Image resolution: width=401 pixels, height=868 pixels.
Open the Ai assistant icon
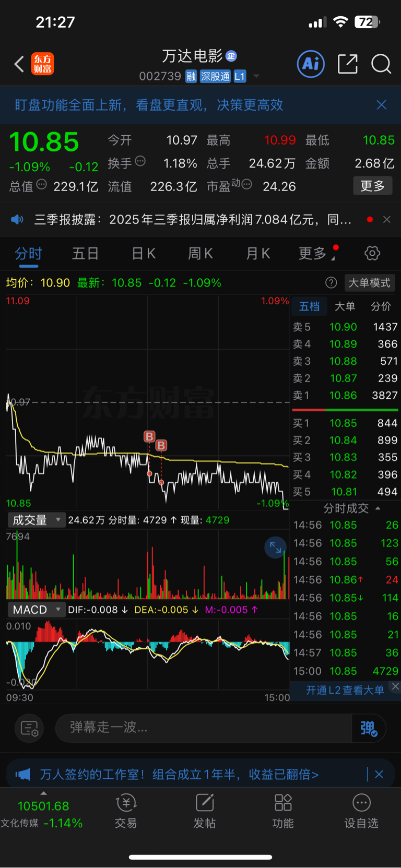311,64
